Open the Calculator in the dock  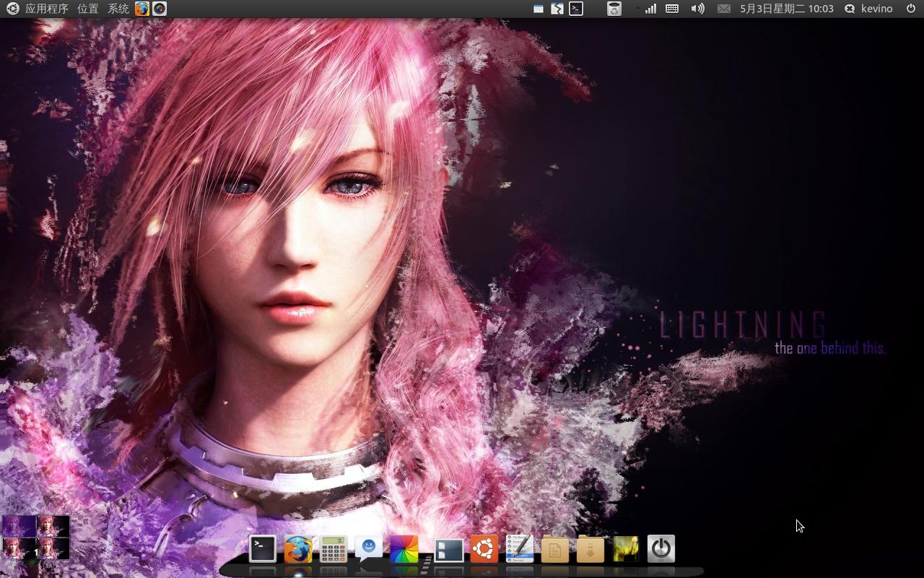tap(334, 550)
